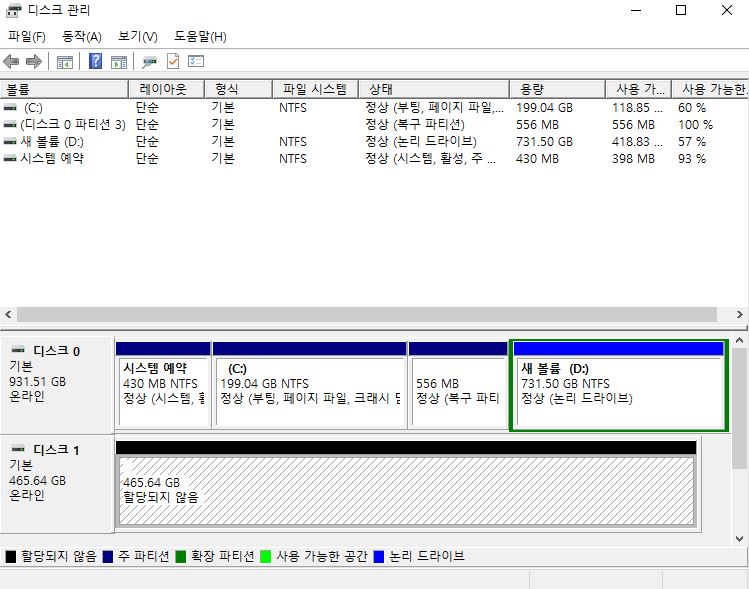Open the 파일(F) menu
The image size is (749, 589).
[27, 36]
